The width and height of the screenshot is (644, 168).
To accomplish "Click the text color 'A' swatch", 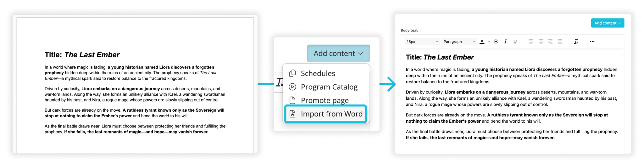I will click(482, 42).
